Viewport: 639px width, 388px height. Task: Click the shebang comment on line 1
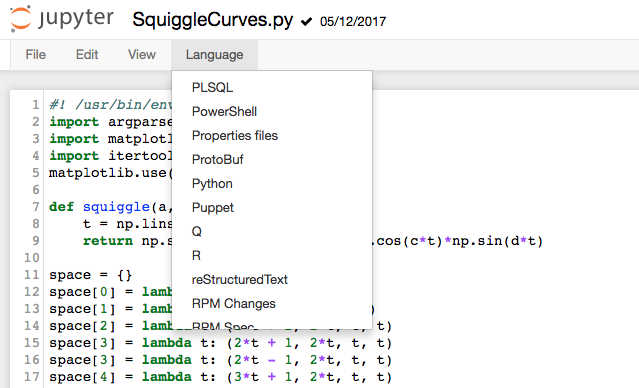coord(110,105)
